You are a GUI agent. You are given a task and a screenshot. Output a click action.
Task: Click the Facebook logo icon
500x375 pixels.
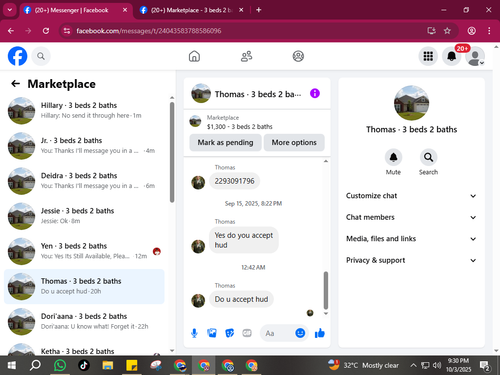coord(17,56)
